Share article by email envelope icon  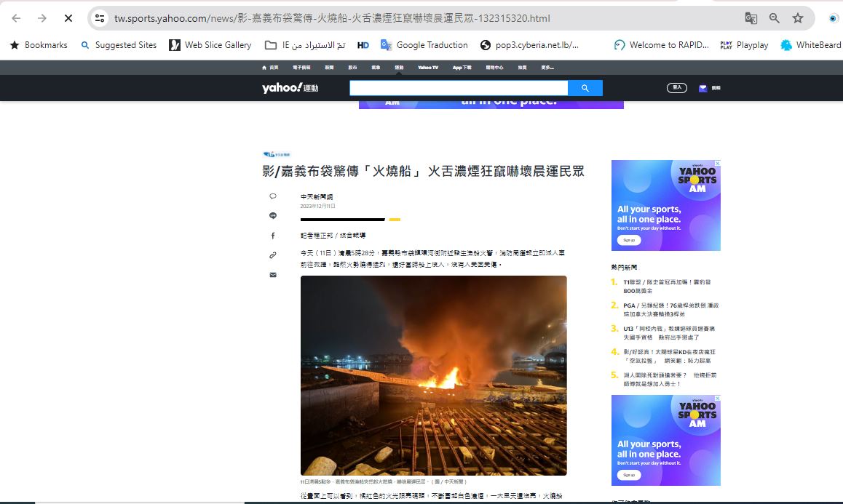click(273, 275)
